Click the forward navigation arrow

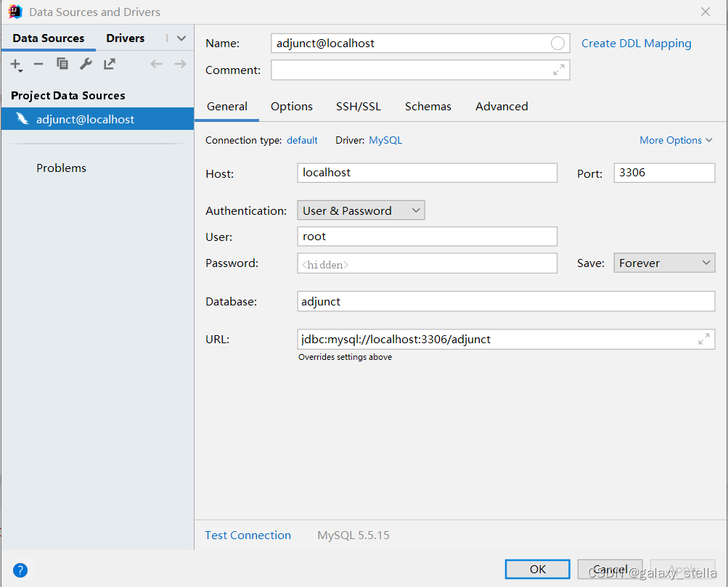[x=179, y=64]
